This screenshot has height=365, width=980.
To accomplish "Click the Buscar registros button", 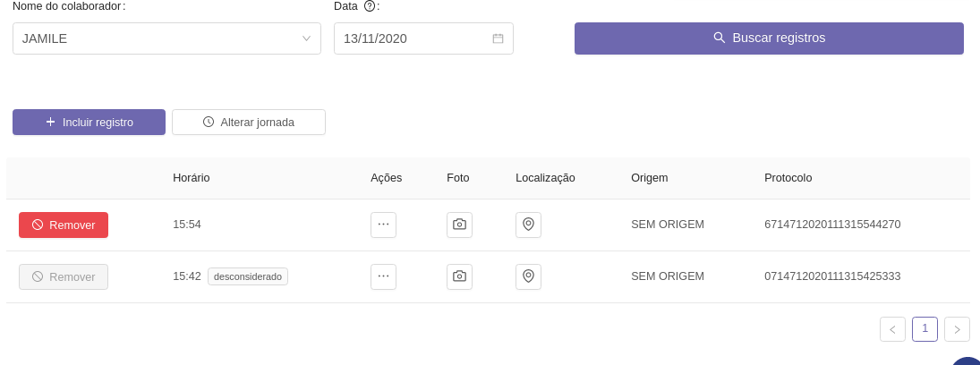I will (x=769, y=38).
